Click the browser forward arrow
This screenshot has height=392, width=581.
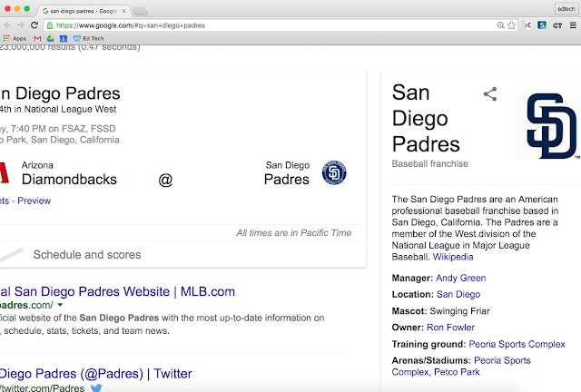[21, 25]
